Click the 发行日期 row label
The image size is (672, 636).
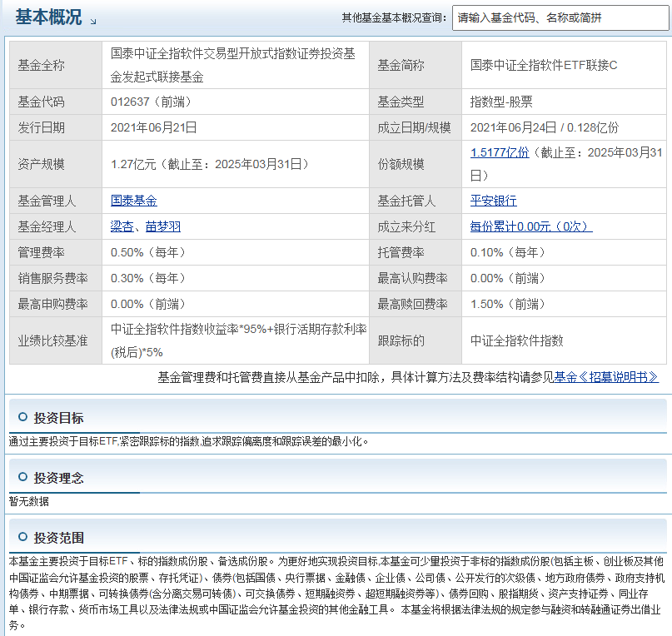[x=41, y=127]
